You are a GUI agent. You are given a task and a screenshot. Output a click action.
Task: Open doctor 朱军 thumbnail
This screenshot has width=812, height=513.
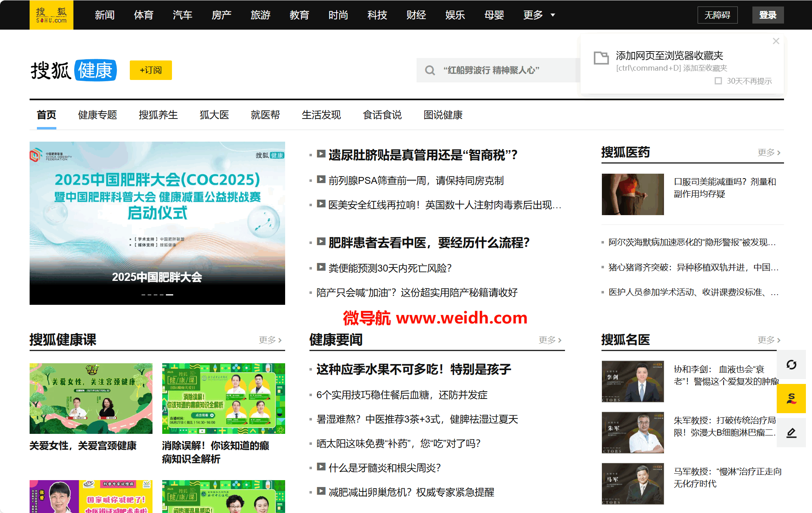[x=633, y=433]
